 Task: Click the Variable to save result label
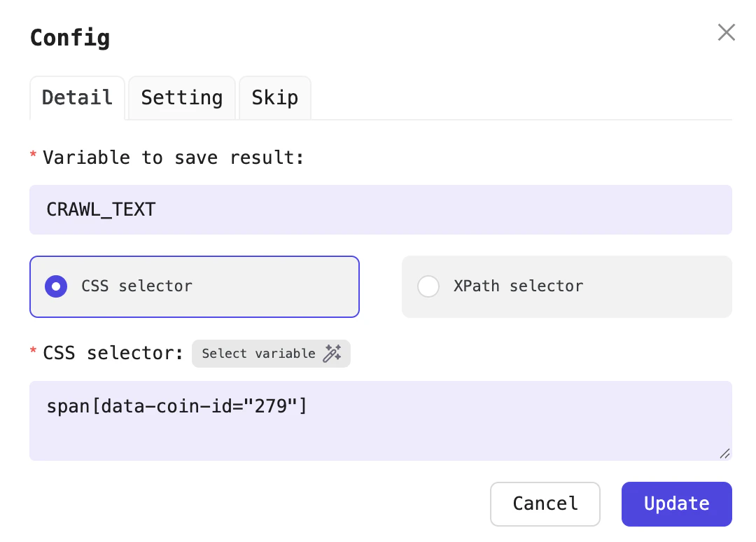pos(172,158)
